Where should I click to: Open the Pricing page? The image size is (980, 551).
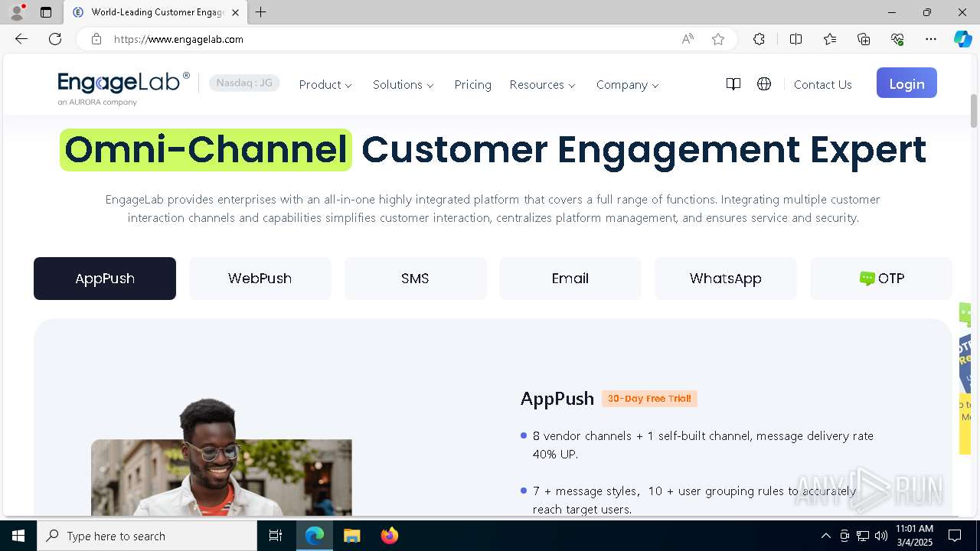tap(472, 84)
